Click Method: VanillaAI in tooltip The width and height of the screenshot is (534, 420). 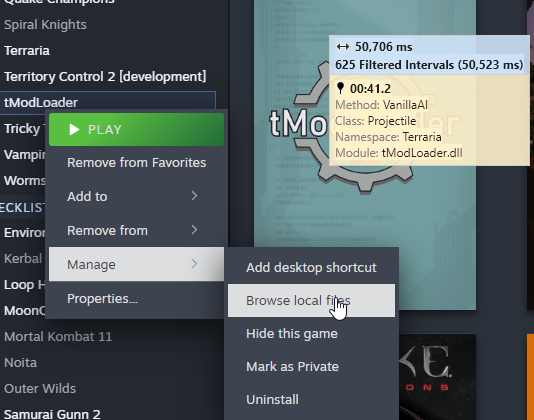click(381, 105)
